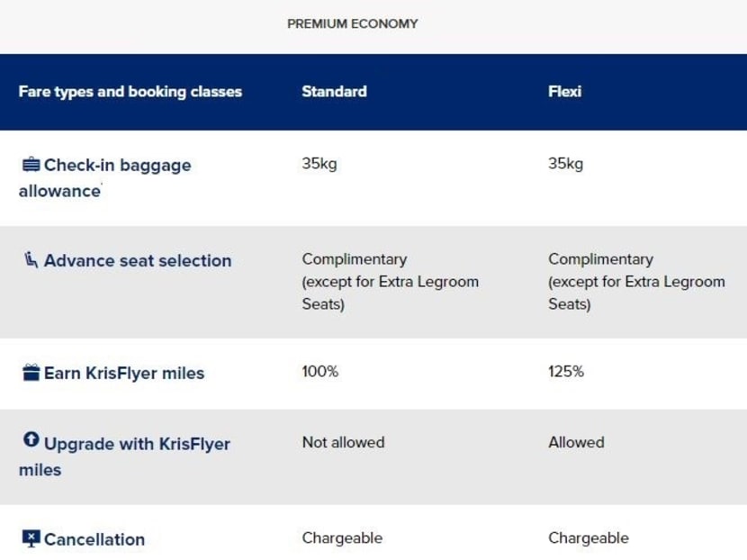Click the upgrade arrow circle icon
This screenshot has height=560, width=747.
pos(31,440)
